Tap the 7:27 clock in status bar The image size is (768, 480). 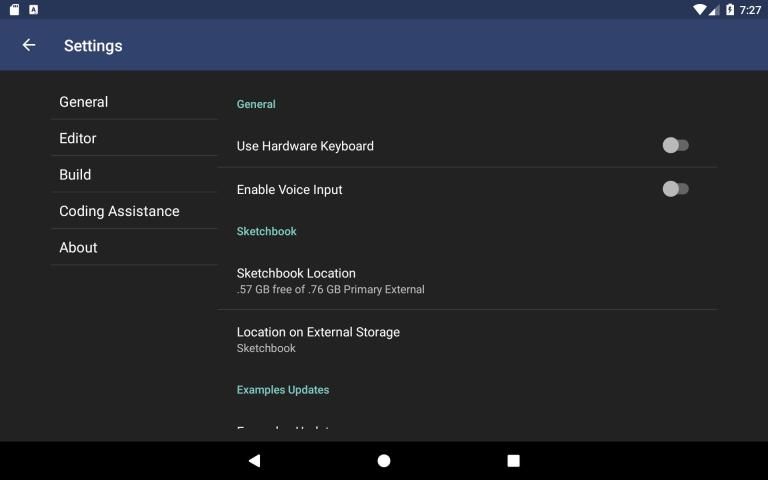(x=750, y=9)
